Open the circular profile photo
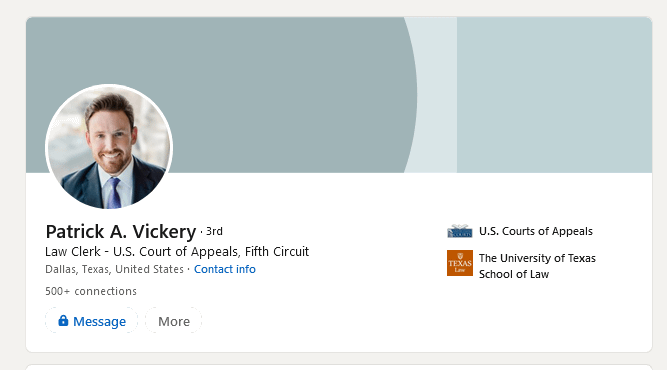 [109, 147]
